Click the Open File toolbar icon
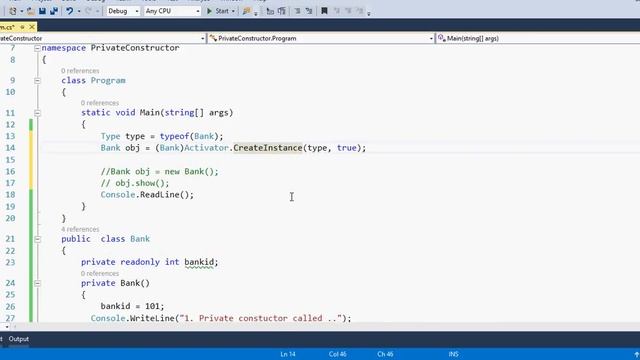The width and height of the screenshot is (640, 360). [x=31, y=11]
